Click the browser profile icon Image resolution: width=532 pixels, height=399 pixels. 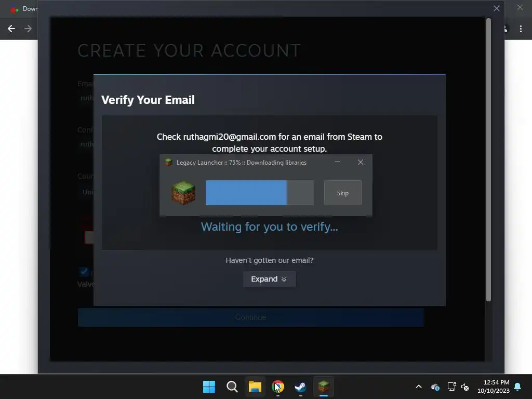pos(506,29)
